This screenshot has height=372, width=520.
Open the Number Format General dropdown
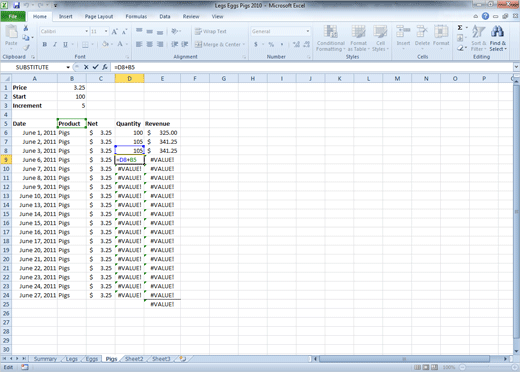coord(308,31)
